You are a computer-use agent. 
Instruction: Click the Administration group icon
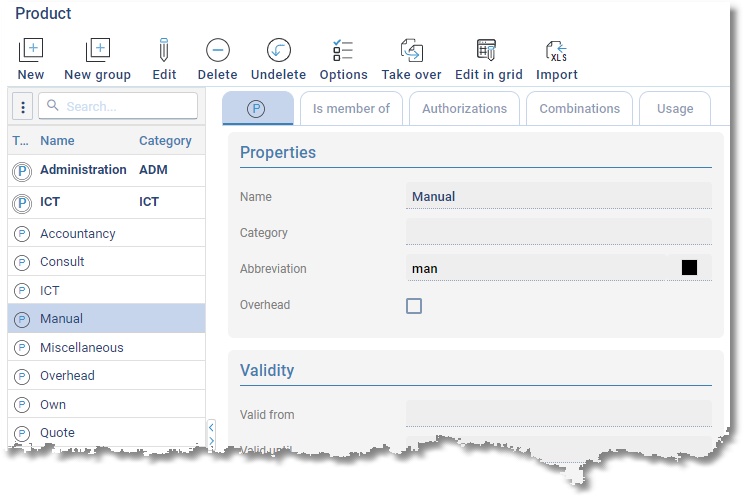(x=22, y=171)
